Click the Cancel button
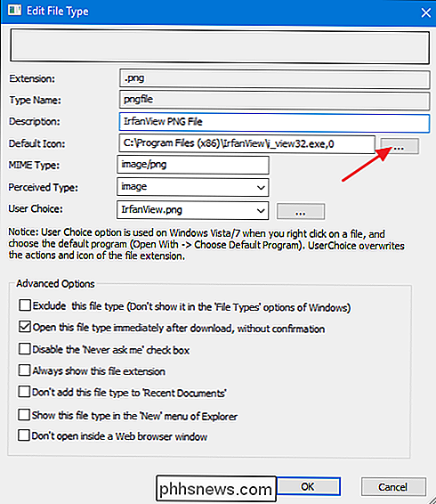Viewport: 436px width, 504px height. [393, 487]
